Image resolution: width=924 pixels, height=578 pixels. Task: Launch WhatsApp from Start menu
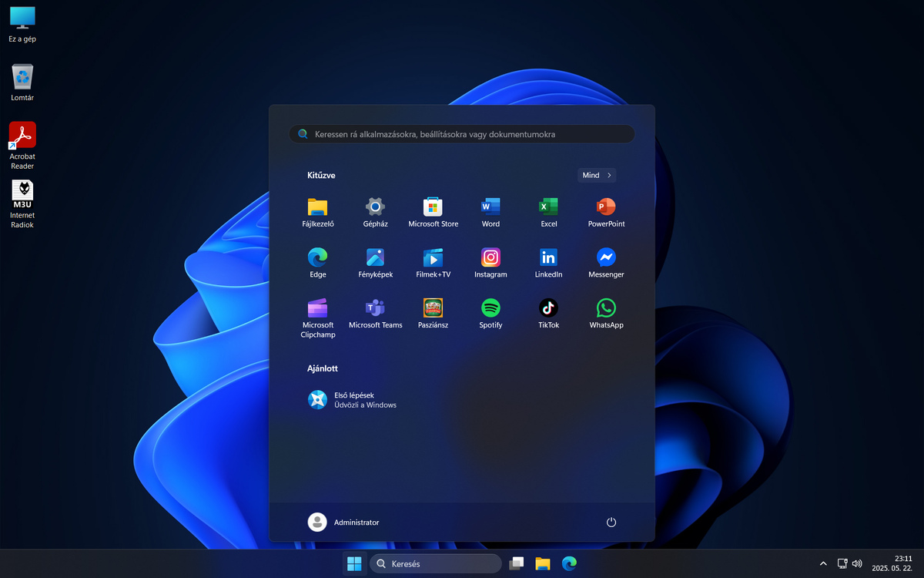click(x=606, y=314)
